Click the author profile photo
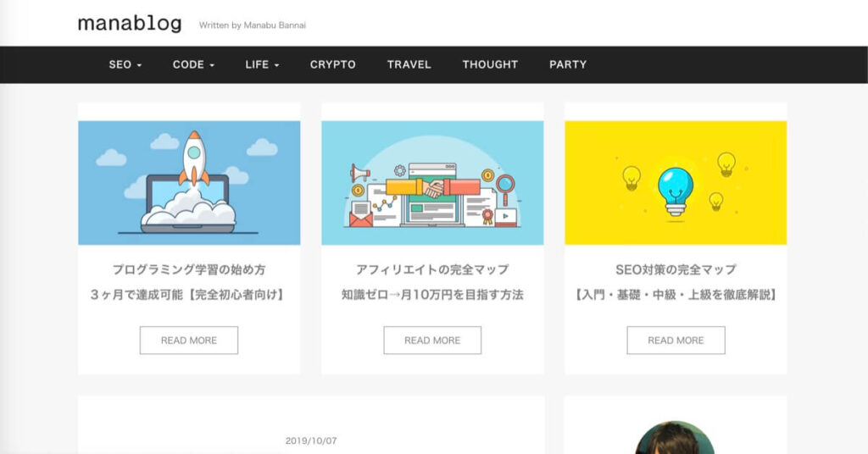Screen dimensions: 868x454 tap(675, 439)
